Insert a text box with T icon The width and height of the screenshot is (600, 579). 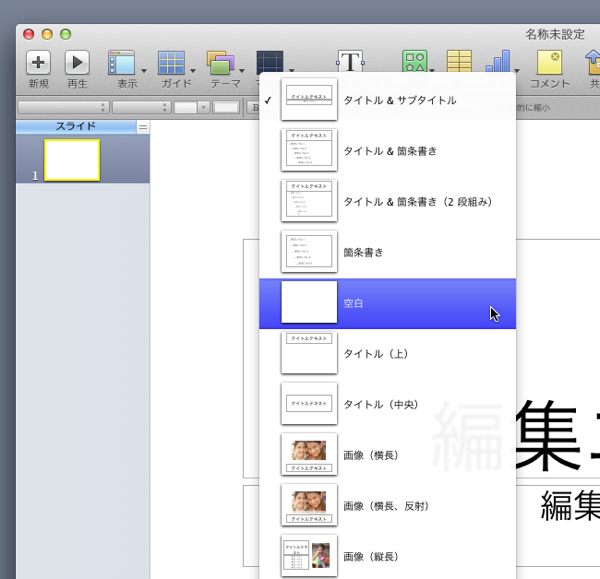(351, 61)
